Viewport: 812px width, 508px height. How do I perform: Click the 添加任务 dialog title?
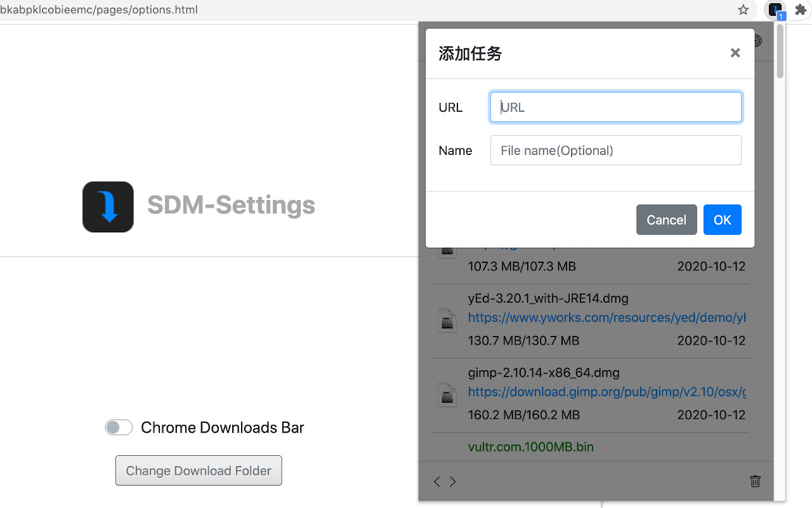tap(470, 53)
